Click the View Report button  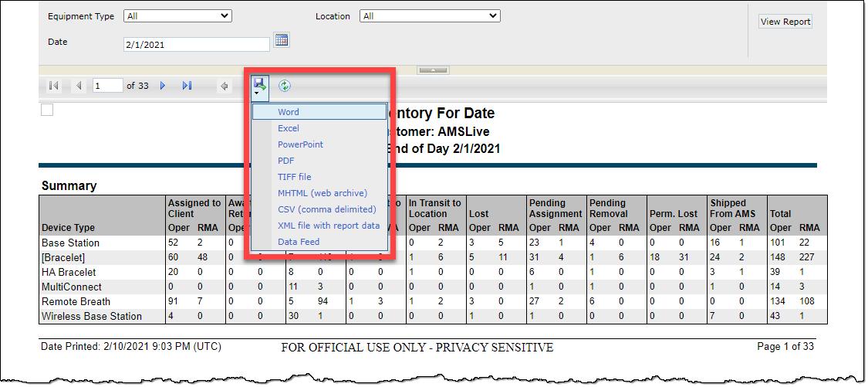point(785,22)
